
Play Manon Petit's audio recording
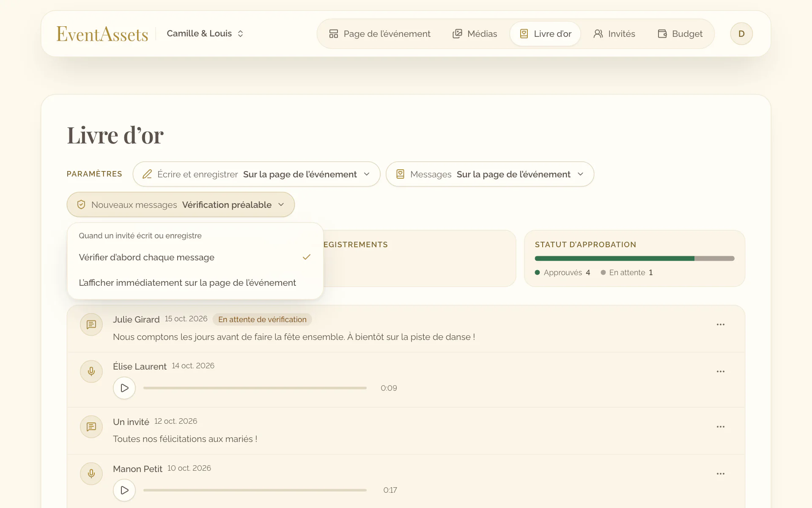[124, 490]
